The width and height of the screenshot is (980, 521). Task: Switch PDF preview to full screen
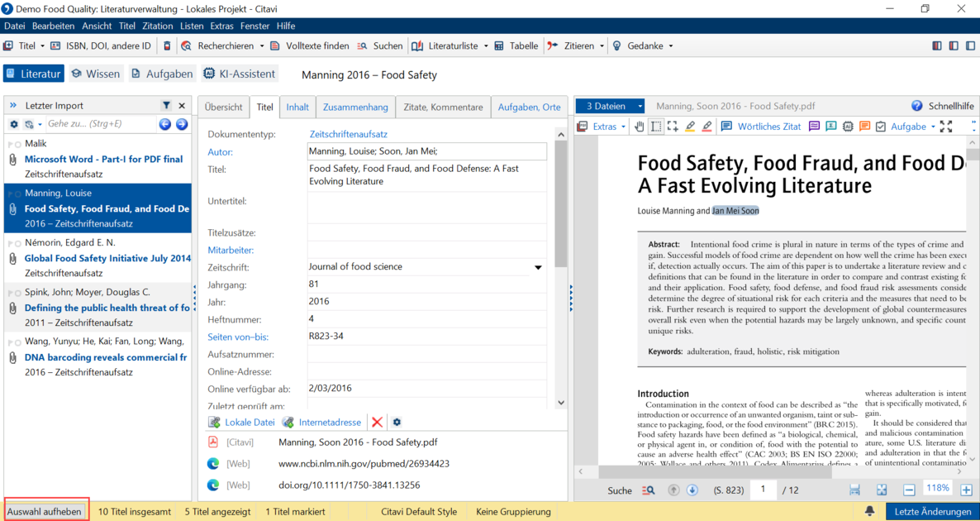coord(946,127)
